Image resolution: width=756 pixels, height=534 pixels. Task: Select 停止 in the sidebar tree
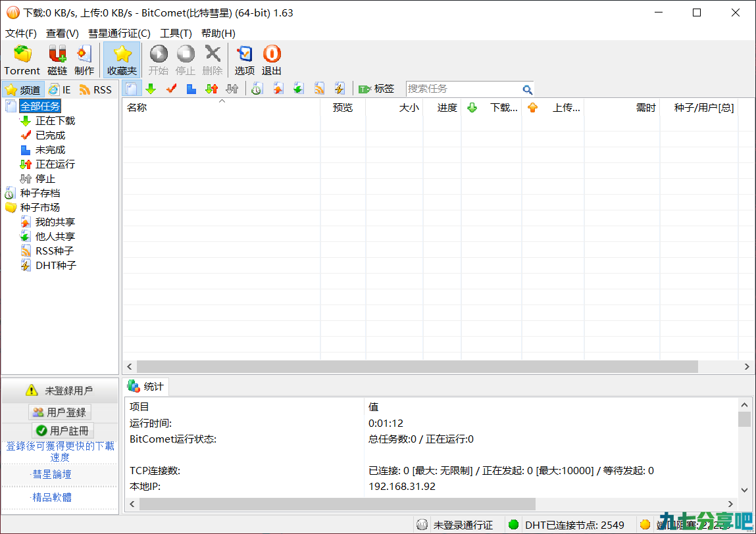45,179
